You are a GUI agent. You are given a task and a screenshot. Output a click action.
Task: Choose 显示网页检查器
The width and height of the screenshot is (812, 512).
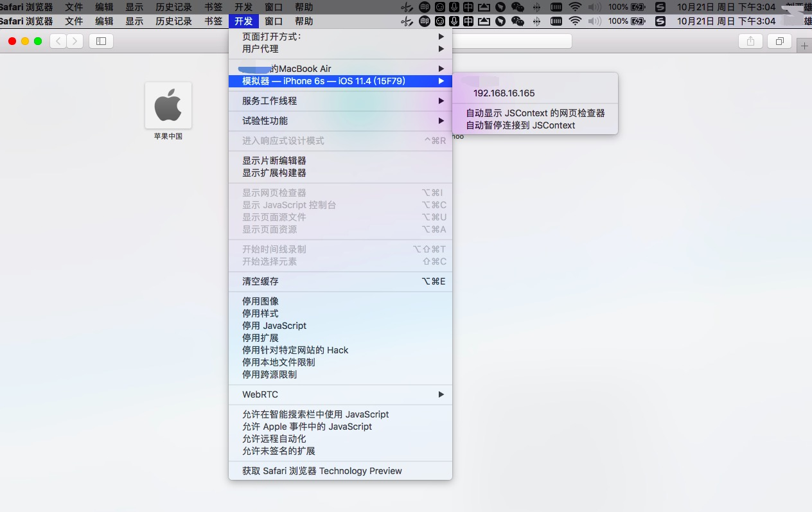pos(340,193)
